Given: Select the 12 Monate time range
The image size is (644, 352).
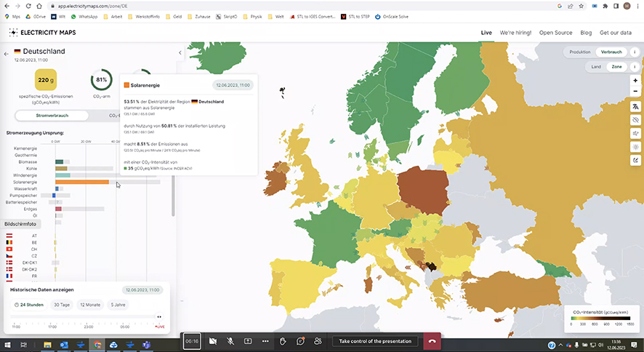Looking at the screenshot, I should [90, 305].
